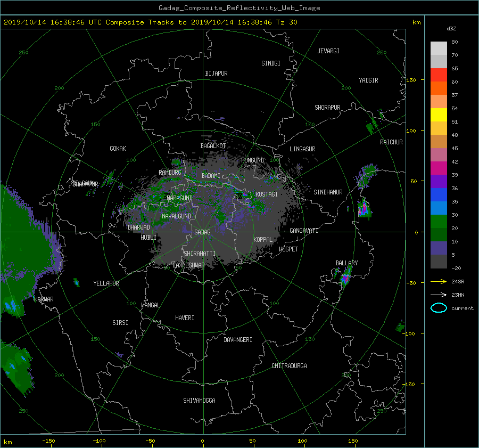Click the -150 tick on bottom km axis
479x448 pixels.
[48, 441]
